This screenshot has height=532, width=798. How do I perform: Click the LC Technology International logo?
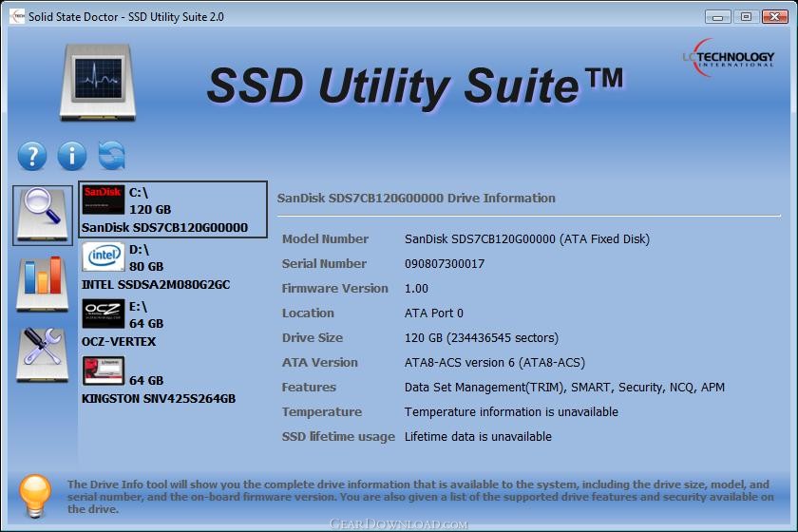(x=729, y=58)
